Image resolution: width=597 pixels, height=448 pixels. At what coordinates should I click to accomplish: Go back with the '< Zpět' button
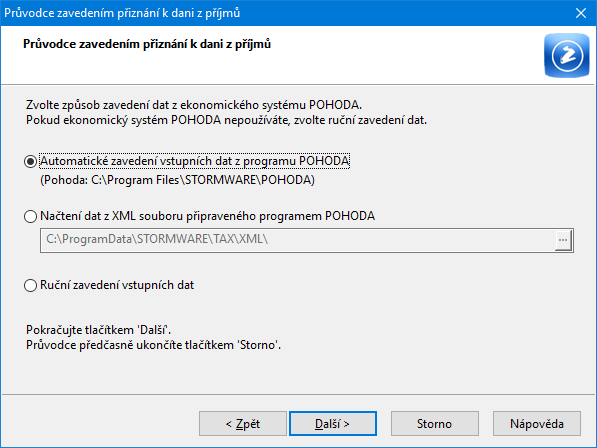243,423
